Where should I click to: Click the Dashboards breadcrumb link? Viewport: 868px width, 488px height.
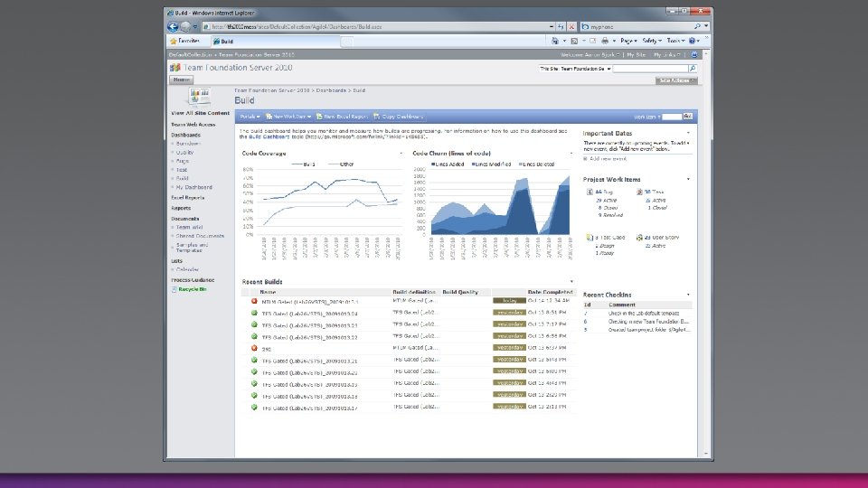coord(331,90)
